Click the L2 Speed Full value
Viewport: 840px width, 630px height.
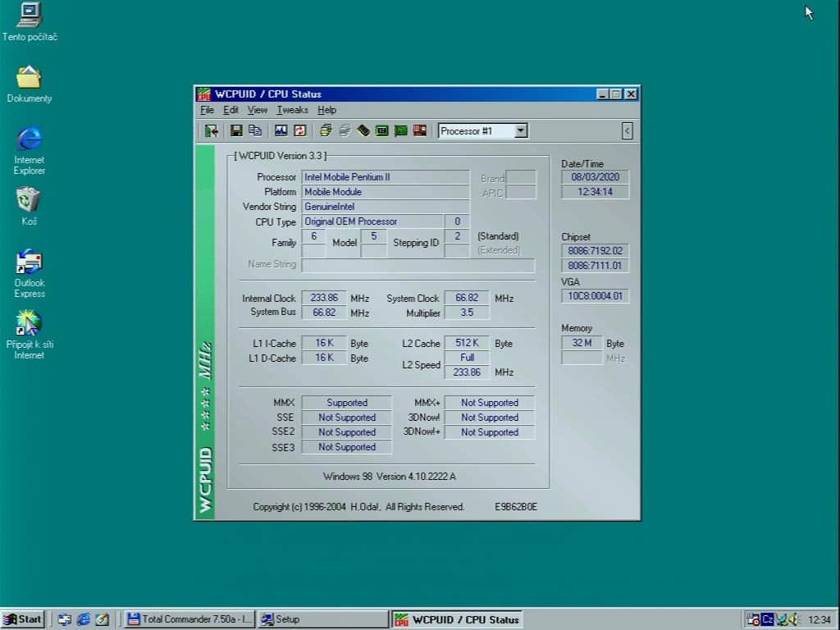click(467, 358)
